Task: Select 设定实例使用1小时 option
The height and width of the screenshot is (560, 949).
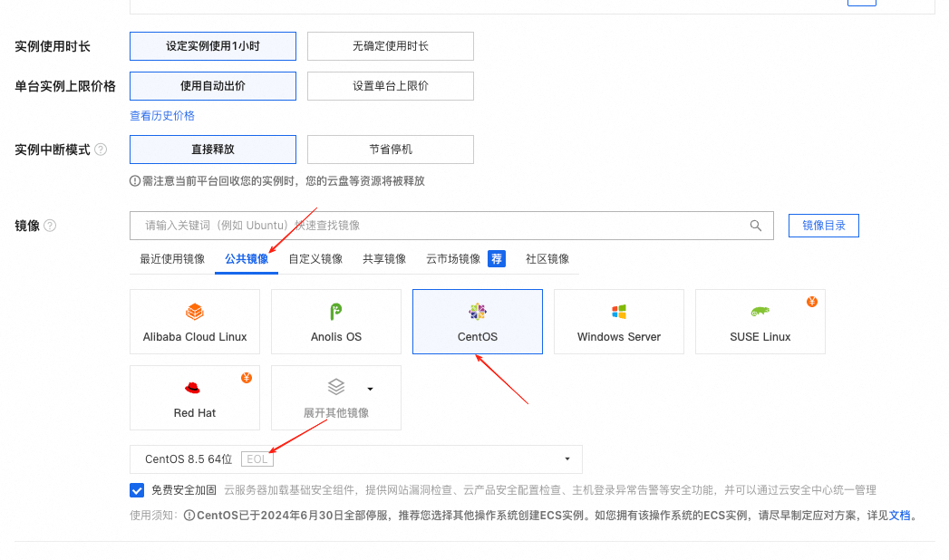Action: 213,46
